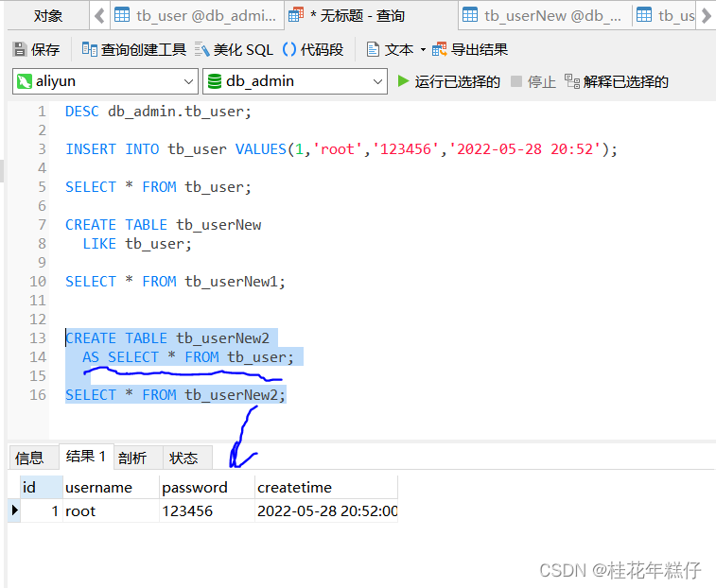716x588 pixels.
Task: Open the Query Builder tool (查询创建工具)
Action: pos(133,49)
